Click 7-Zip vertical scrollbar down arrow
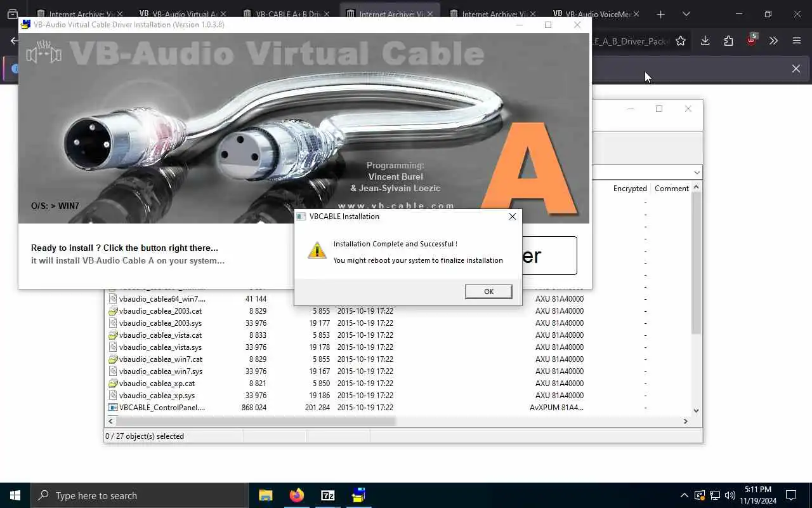 coord(696,411)
